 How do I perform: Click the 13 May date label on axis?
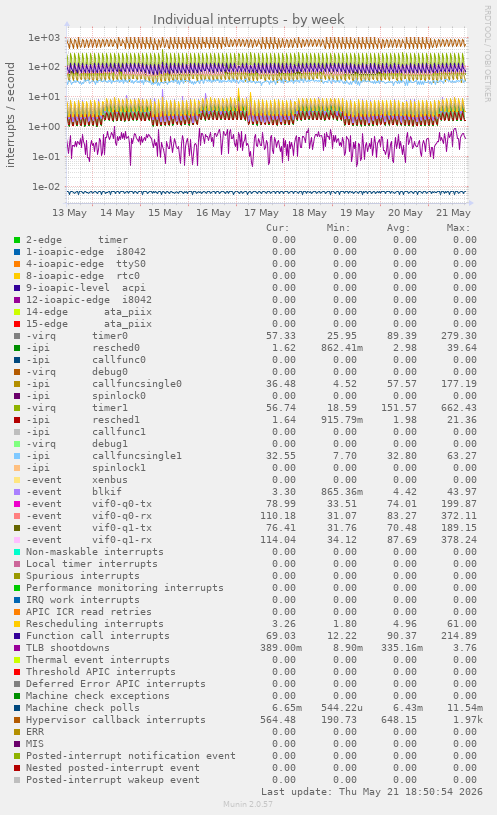(x=70, y=213)
